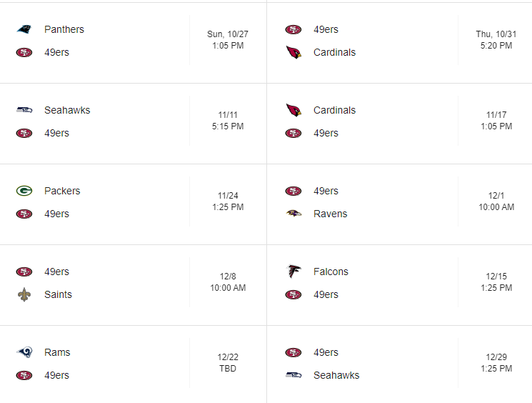Click the Sun, 10/27 1:05 PM game time
The width and height of the screenshot is (532, 403).
click(228, 40)
